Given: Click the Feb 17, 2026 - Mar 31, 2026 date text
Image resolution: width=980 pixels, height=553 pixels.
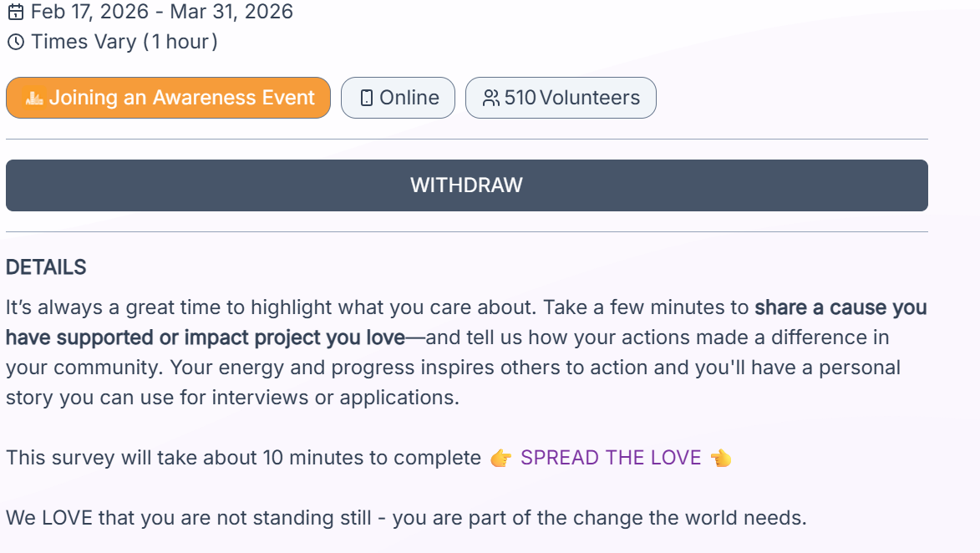Looking at the screenshot, I should [162, 13].
